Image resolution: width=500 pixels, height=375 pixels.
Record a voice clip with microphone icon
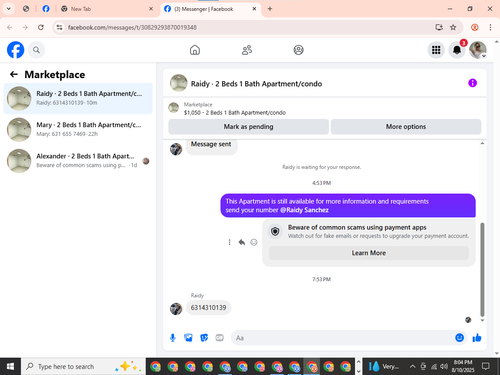(173, 338)
